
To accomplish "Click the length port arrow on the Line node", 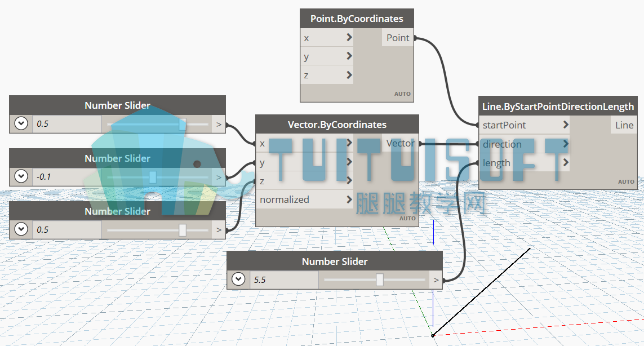I will click(x=566, y=162).
